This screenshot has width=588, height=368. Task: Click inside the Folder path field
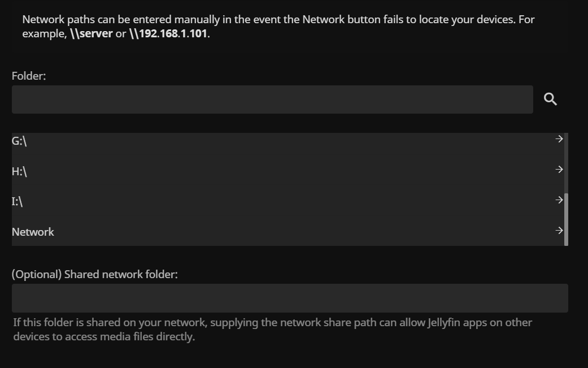(x=273, y=99)
